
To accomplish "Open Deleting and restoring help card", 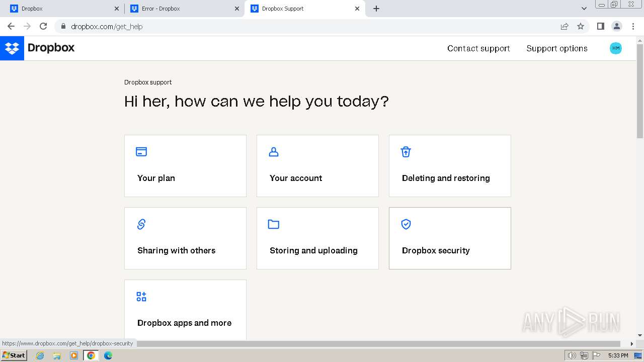I will point(450,166).
